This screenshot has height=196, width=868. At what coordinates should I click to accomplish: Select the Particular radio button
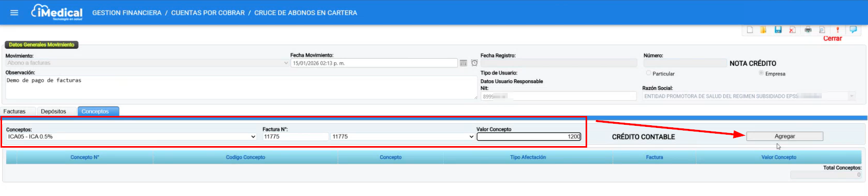(648, 73)
